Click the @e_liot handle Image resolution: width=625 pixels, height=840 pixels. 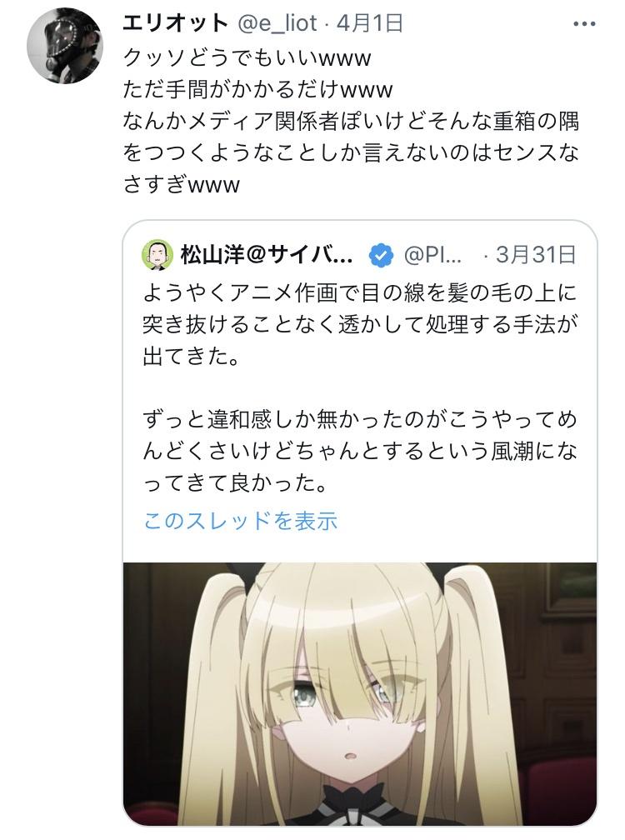[277, 23]
